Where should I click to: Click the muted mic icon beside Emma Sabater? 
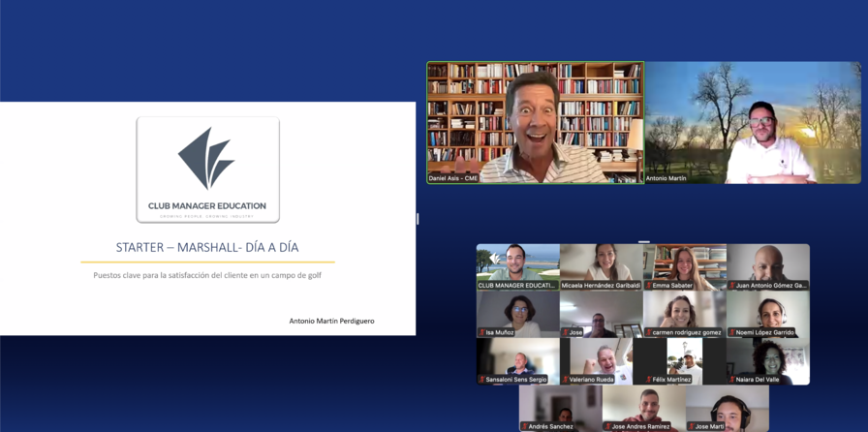648,286
